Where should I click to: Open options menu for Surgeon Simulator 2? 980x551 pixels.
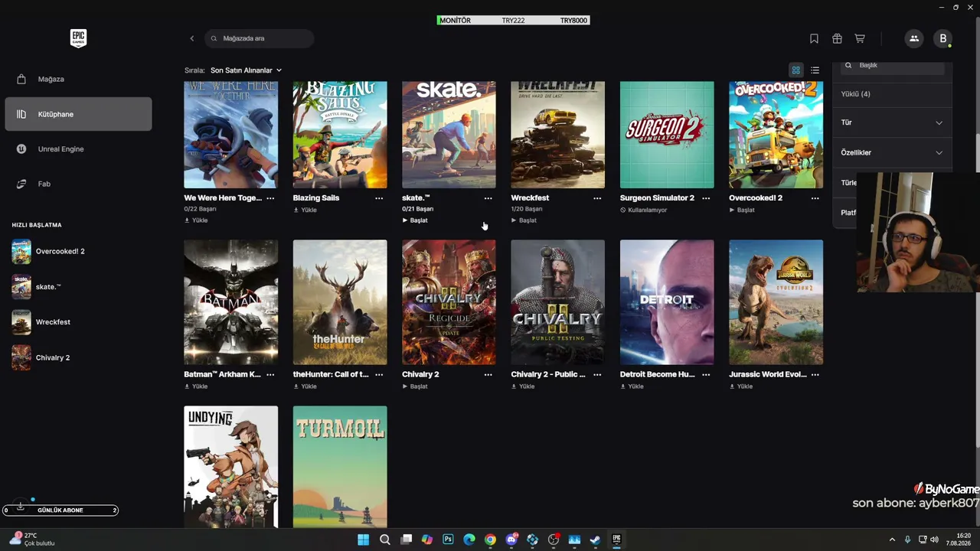706,198
